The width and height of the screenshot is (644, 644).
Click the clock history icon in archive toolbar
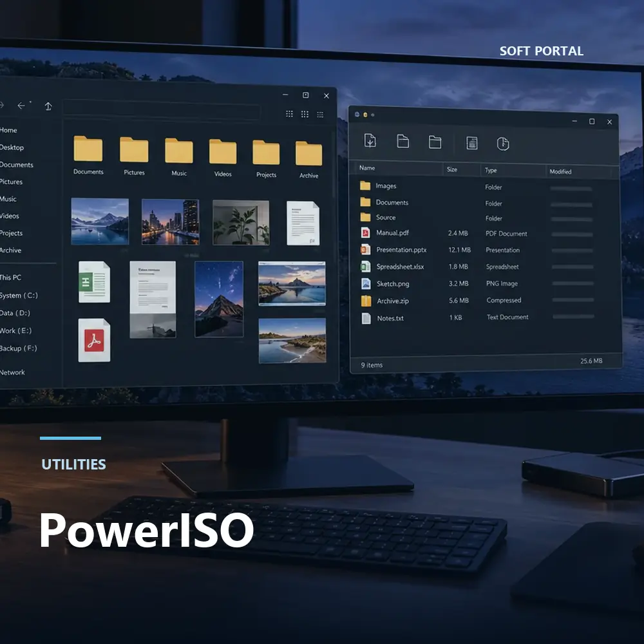[503, 144]
